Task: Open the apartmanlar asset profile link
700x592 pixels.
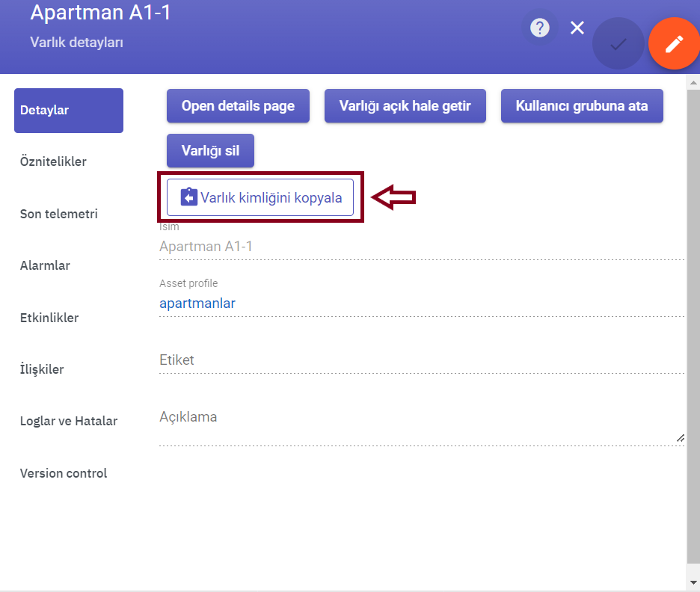Action: tap(197, 303)
